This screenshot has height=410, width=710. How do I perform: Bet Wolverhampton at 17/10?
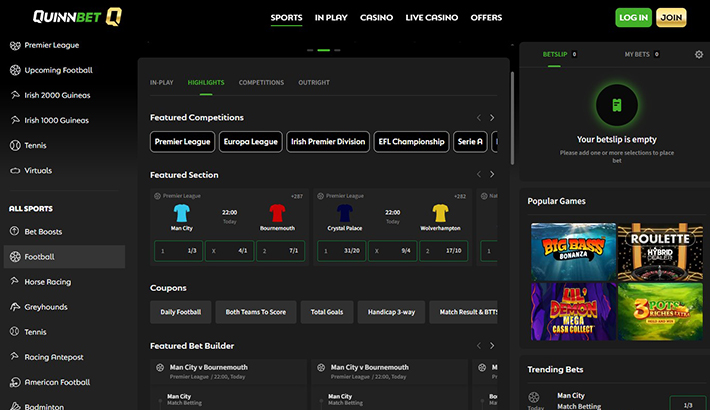click(444, 251)
